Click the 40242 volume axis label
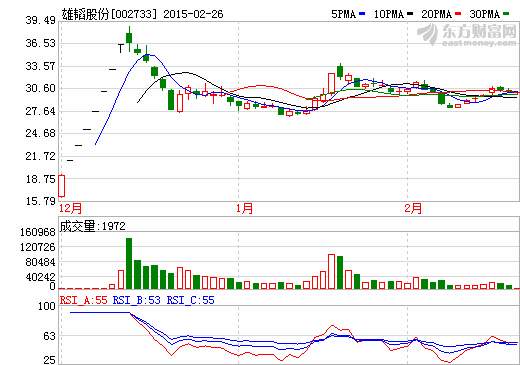This screenshot has height=365, width=520. (40, 277)
